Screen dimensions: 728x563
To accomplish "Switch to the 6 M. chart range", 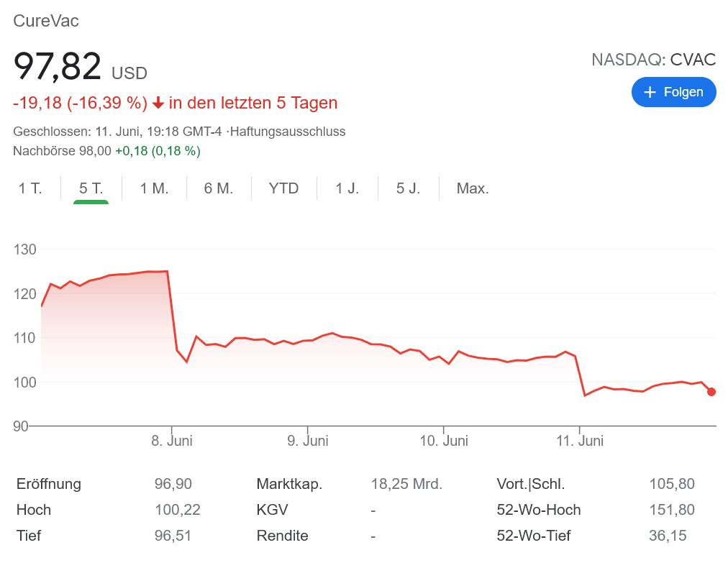I will click(219, 188).
